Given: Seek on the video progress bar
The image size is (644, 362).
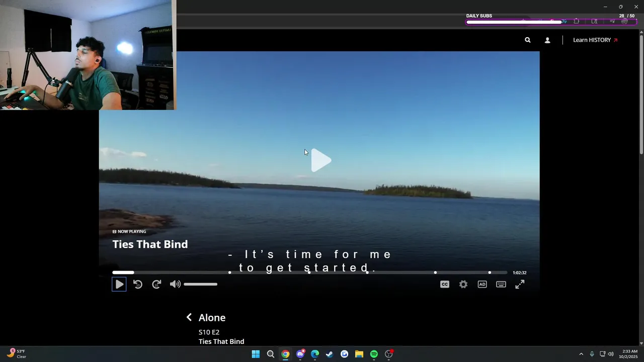Looking at the screenshot, I should click(309, 273).
